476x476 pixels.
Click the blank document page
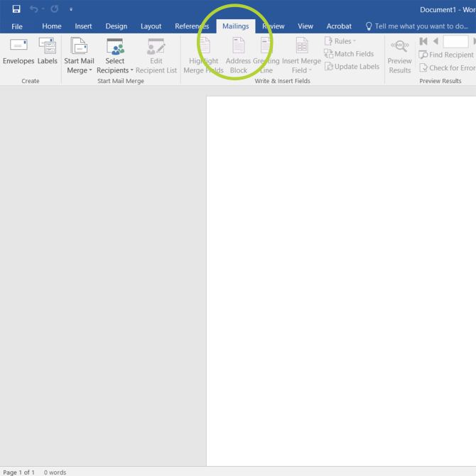pyautogui.click(x=341, y=281)
